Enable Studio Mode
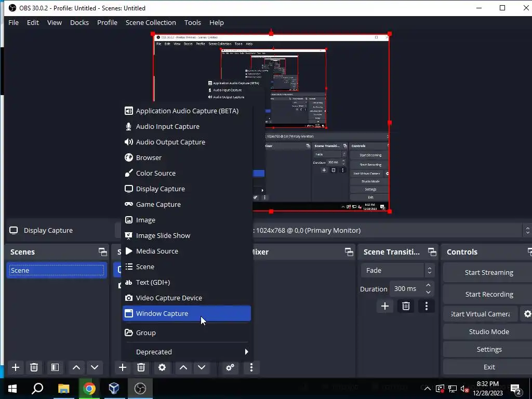 tap(488, 331)
